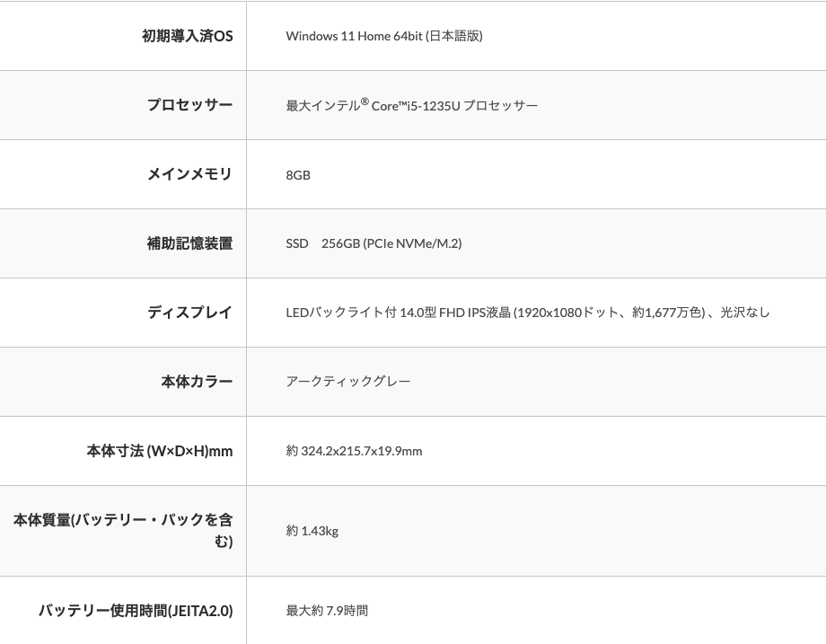
Task: Click the 8GB memory value
Action: tap(298, 175)
